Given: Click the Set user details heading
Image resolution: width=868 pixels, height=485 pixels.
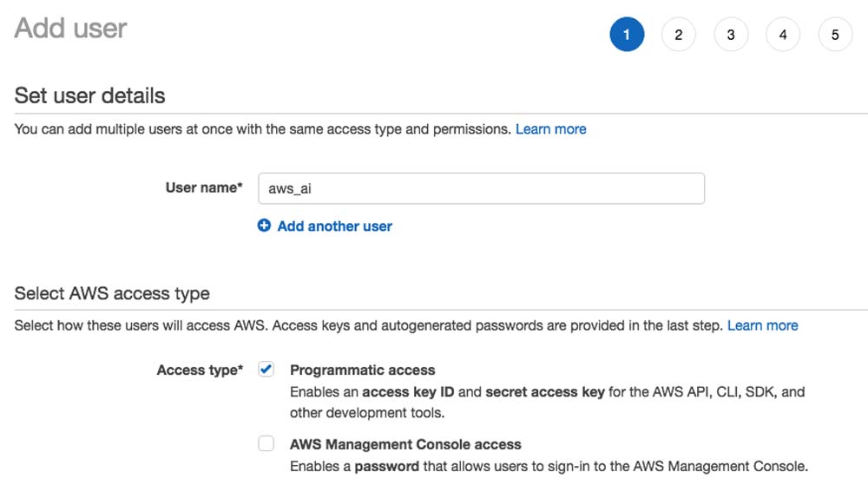Looking at the screenshot, I should pos(90,95).
